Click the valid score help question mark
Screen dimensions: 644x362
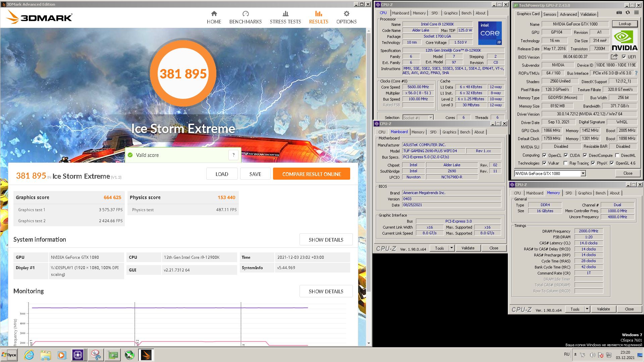(x=233, y=155)
